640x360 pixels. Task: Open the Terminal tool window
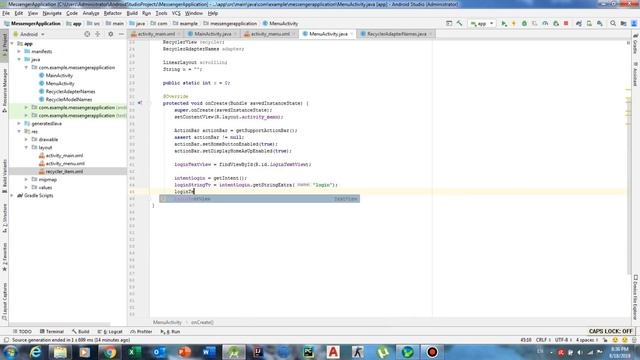(52, 331)
